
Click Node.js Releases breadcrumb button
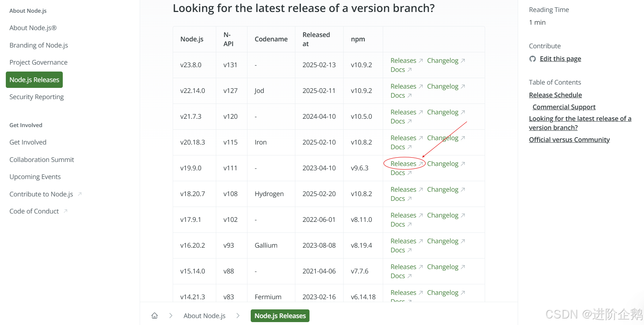tap(280, 316)
